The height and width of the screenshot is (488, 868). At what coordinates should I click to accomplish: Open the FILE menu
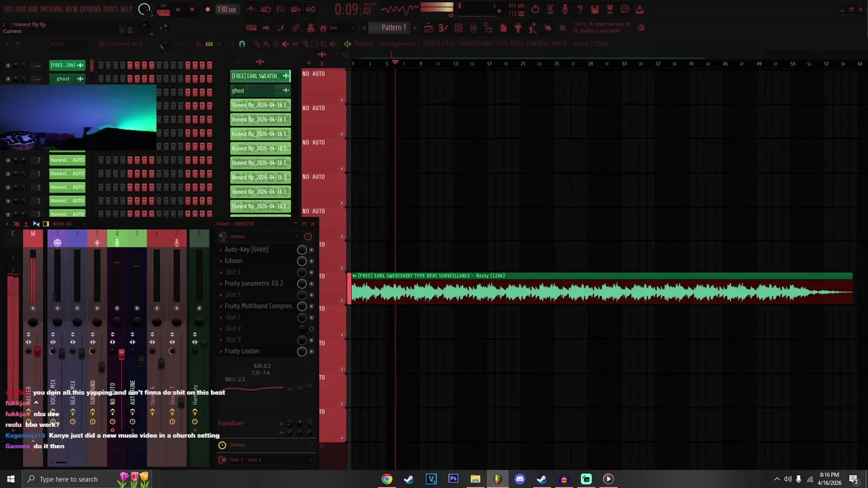8,9
